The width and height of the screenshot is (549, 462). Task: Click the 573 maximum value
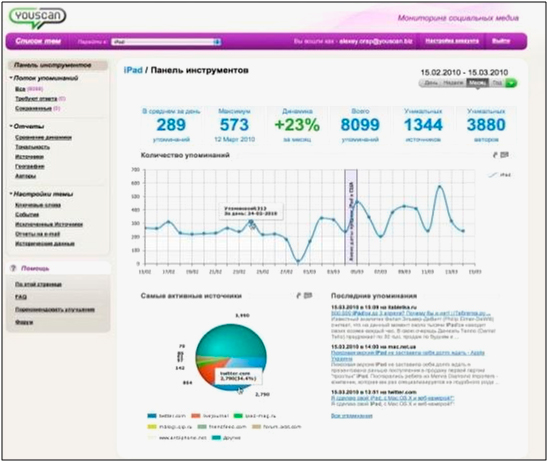(234, 125)
